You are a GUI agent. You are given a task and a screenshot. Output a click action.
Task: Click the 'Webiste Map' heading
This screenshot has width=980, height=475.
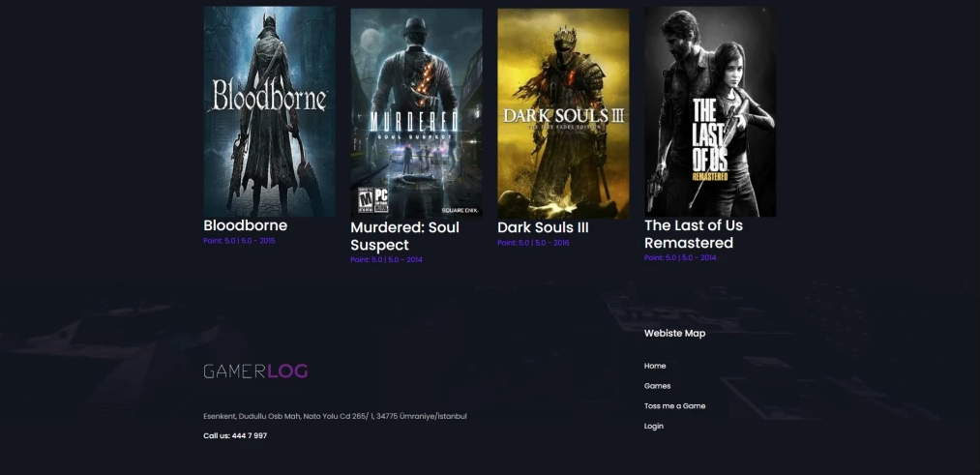pos(675,333)
